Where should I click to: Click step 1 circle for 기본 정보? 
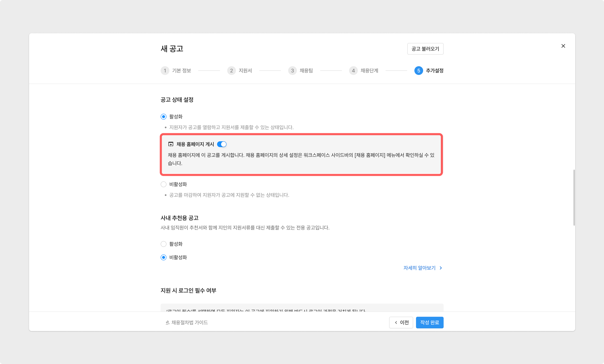pyautogui.click(x=165, y=71)
